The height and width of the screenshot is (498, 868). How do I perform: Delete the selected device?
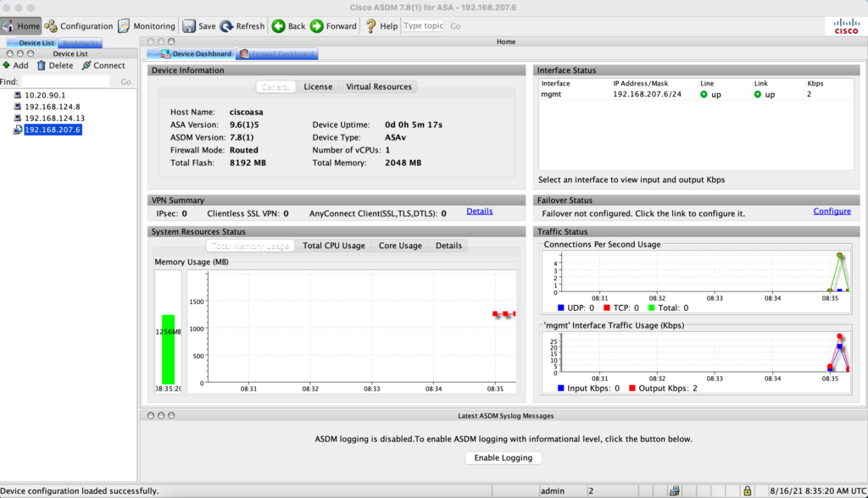[x=55, y=65]
